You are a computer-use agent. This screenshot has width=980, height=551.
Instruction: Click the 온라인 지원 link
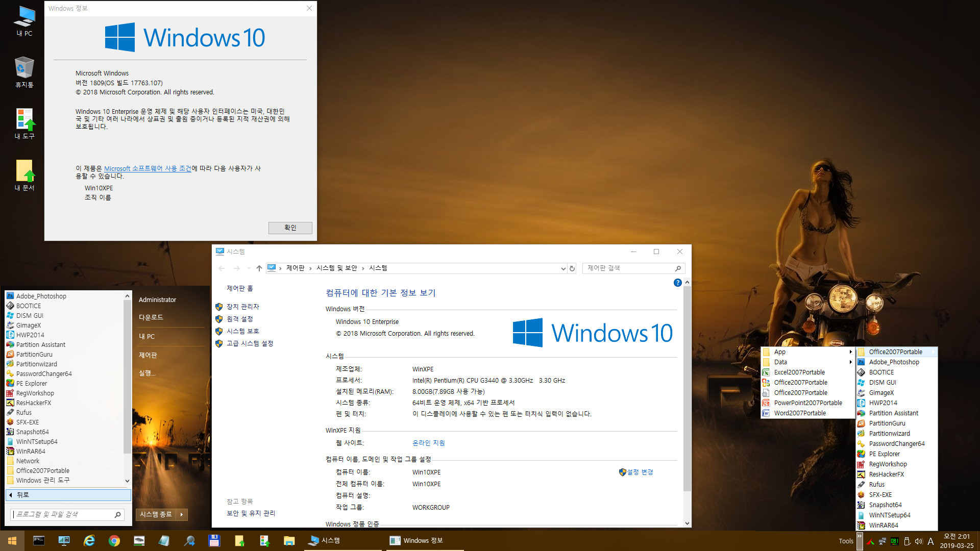tap(428, 443)
